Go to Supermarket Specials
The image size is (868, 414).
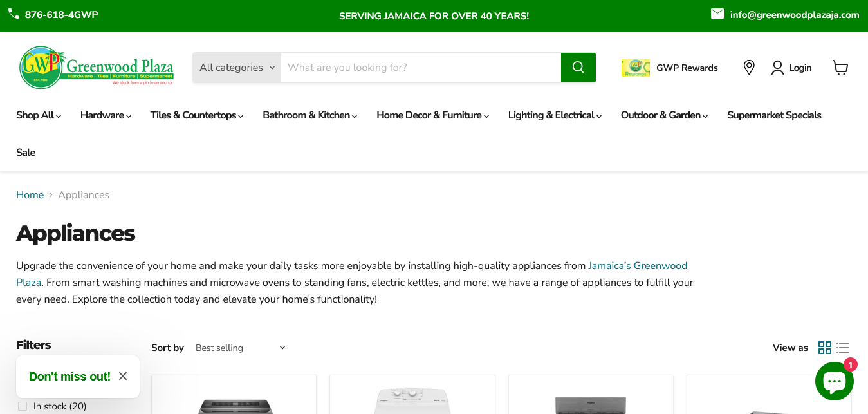[x=774, y=115]
